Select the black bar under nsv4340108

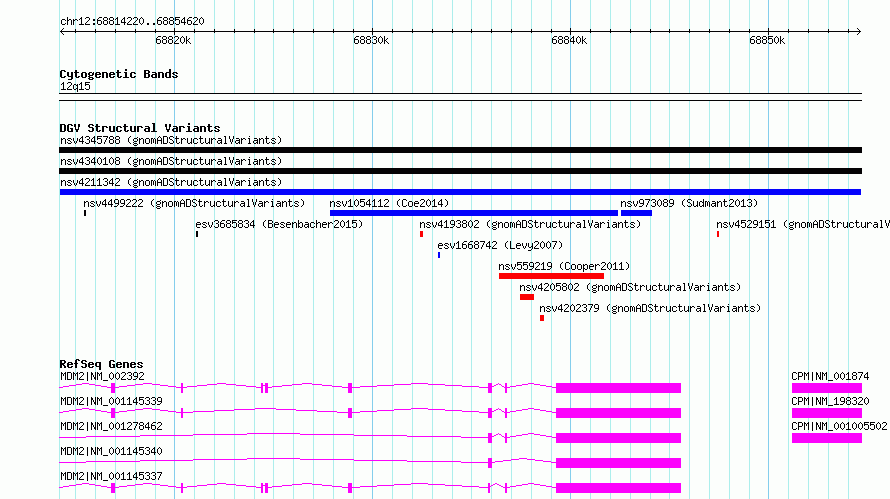point(460,171)
